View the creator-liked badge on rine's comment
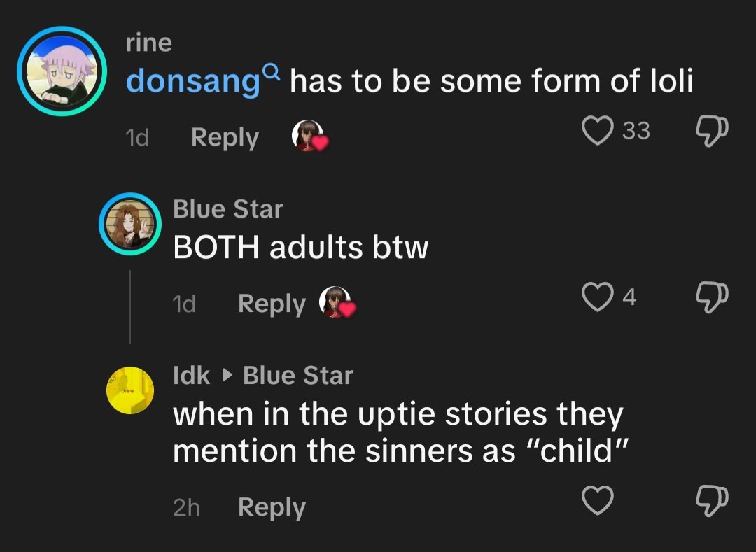This screenshot has height=552, width=756. click(309, 135)
